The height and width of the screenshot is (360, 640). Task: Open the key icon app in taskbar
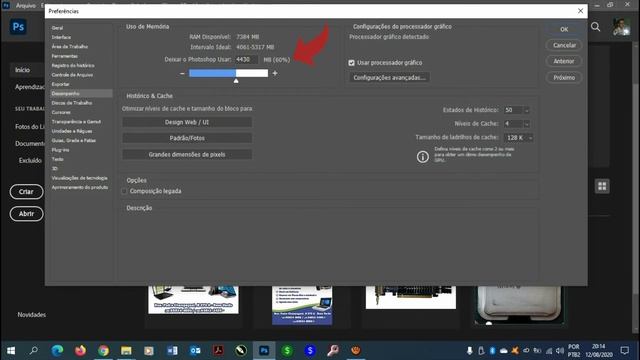pos(333,351)
